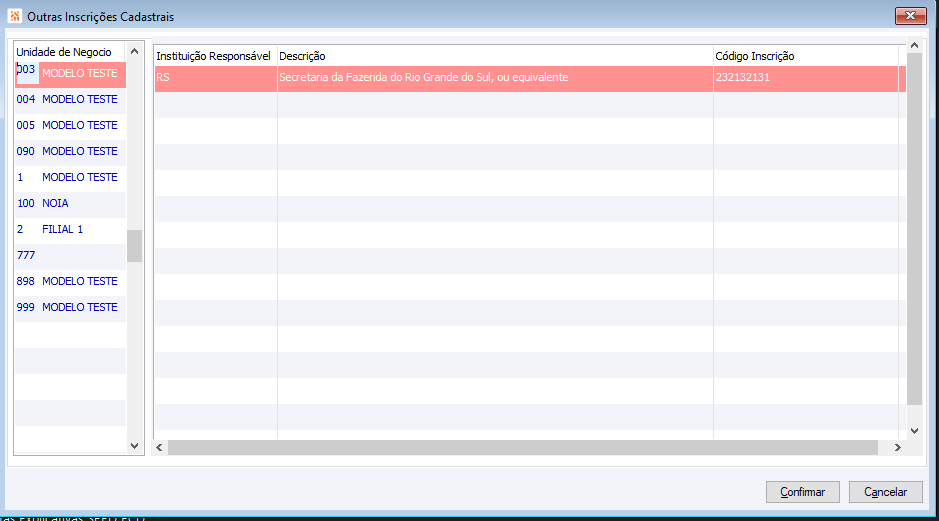
Task: Click the unit list scrollbar thumb
Action: point(135,246)
